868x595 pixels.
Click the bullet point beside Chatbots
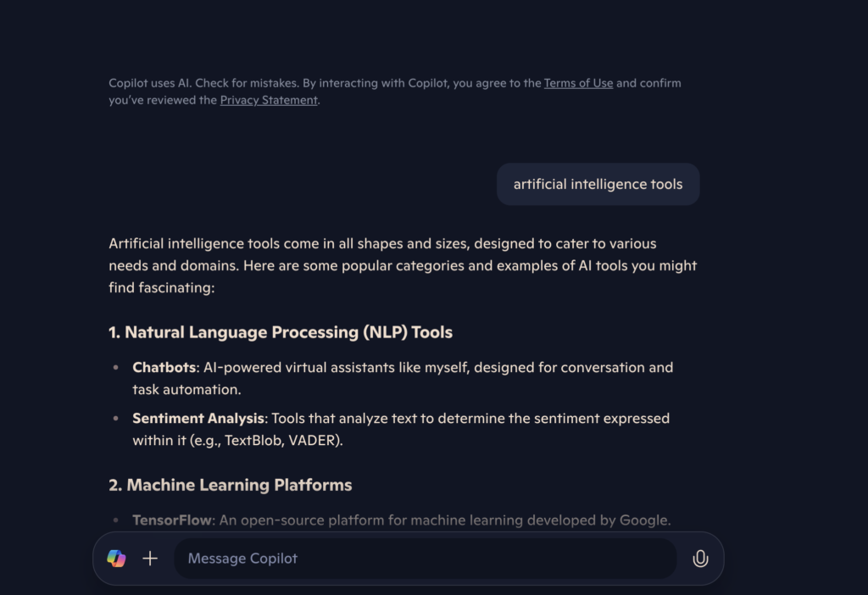point(116,368)
